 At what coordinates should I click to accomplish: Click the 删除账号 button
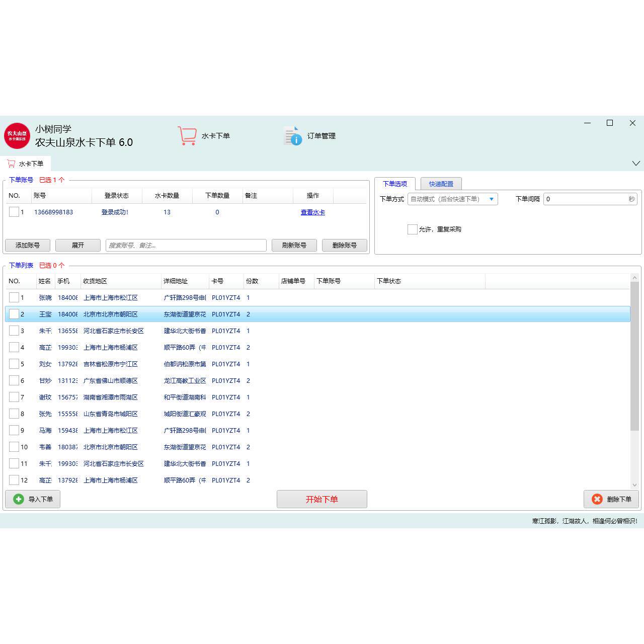pyautogui.click(x=345, y=246)
